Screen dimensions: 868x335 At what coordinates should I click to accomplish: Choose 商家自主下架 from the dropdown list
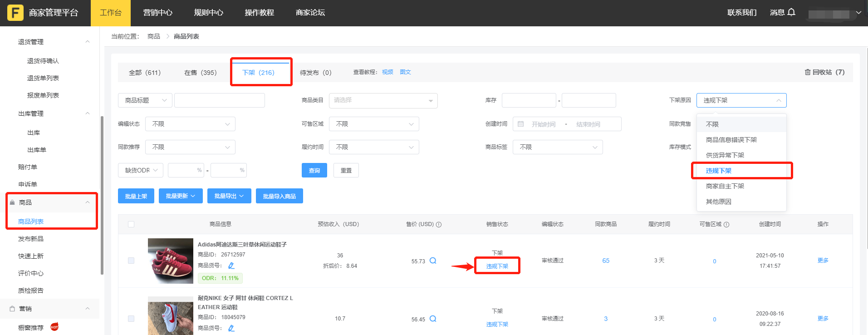pos(725,186)
